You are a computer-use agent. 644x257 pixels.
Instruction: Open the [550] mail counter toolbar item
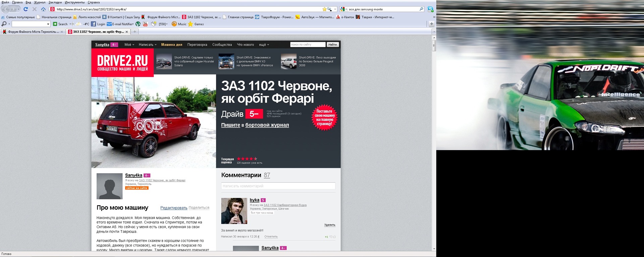(159, 24)
